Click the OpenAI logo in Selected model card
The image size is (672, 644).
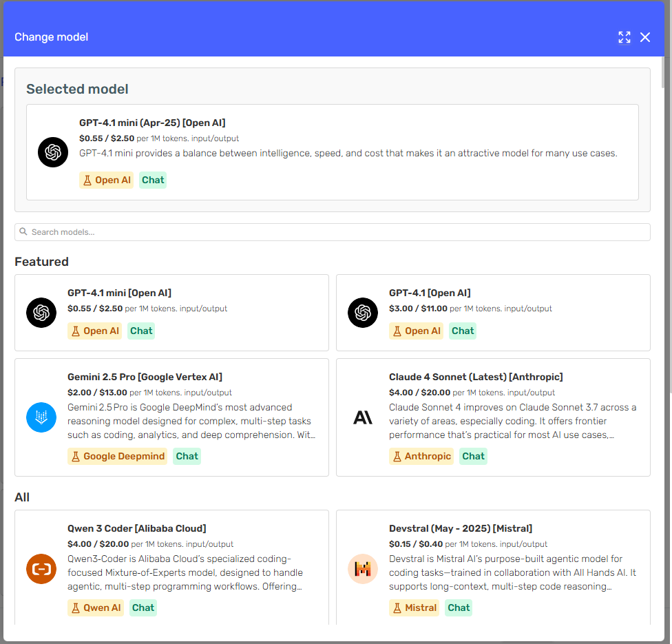53,152
